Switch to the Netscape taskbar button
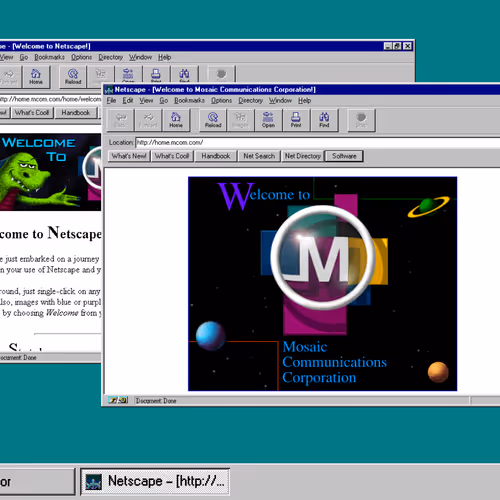 [155, 481]
